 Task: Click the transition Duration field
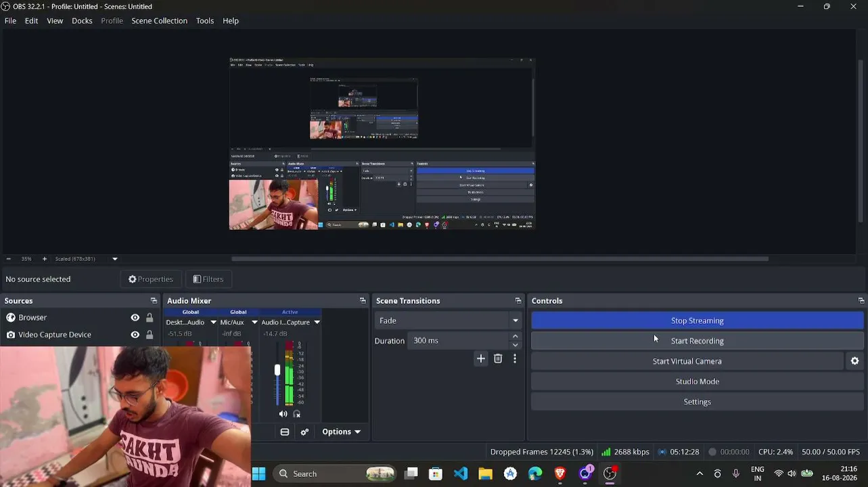[459, 341]
